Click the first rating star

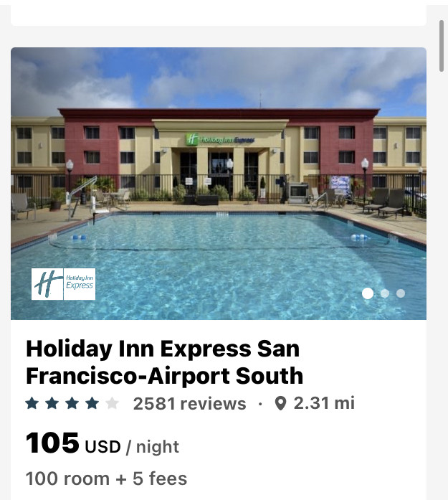32,403
